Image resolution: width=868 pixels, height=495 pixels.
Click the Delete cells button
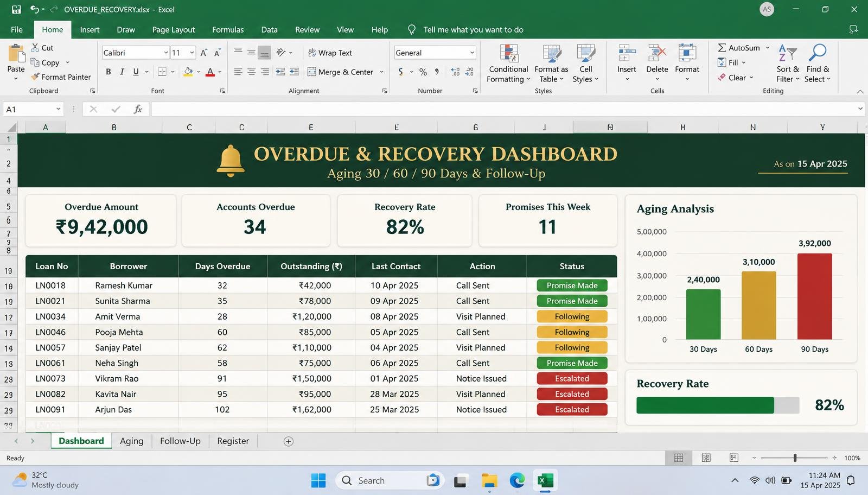[657, 63]
